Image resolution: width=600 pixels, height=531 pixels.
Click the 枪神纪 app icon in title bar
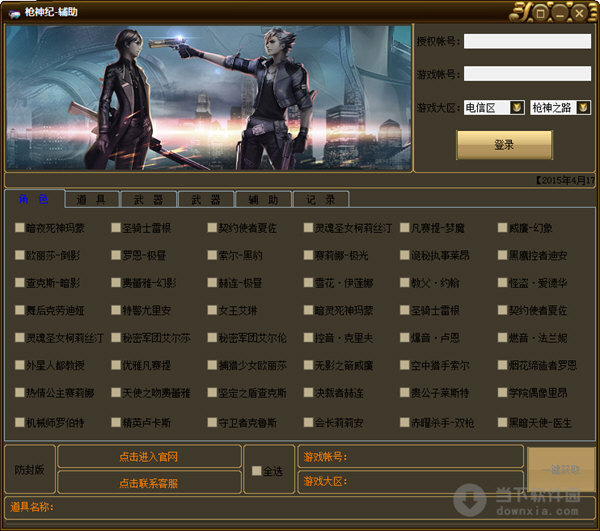14,15
